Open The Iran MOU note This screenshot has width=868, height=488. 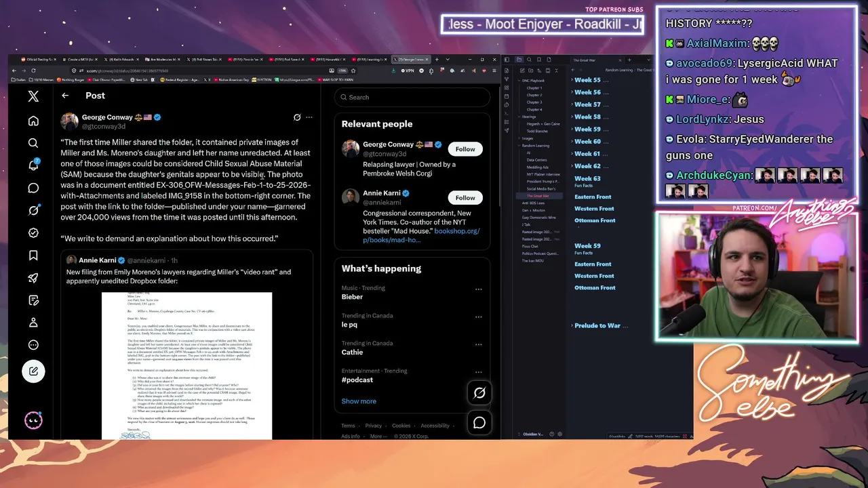point(532,261)
